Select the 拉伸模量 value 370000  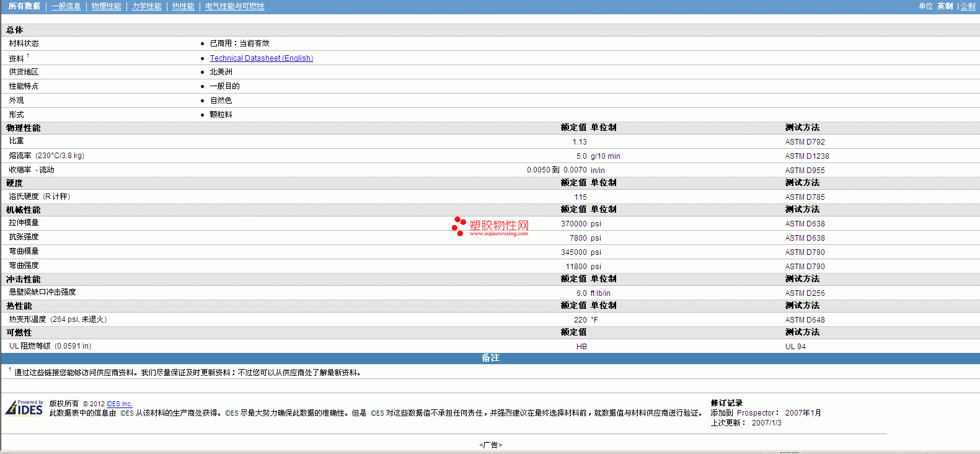[x=573, y=224]
